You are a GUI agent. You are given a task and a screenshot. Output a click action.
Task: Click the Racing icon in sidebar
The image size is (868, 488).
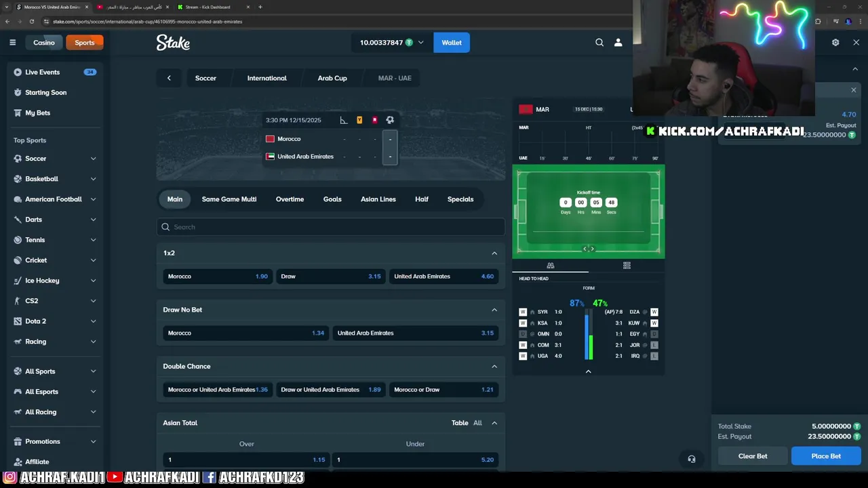(18, 342)
